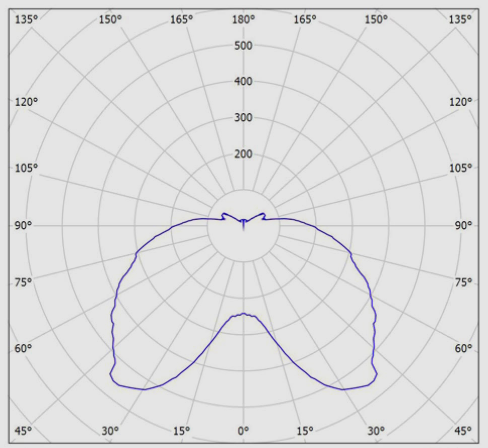This screenshot has height=448, width=488.
Task: Select the left-side 120° angle label
Action: [x=26, y=102]
